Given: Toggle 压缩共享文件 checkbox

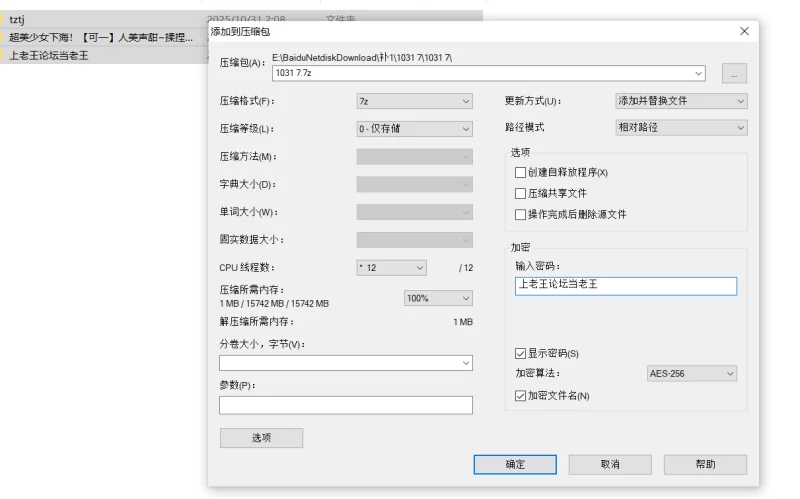Looking at the screenshot, I should (520, 193).
